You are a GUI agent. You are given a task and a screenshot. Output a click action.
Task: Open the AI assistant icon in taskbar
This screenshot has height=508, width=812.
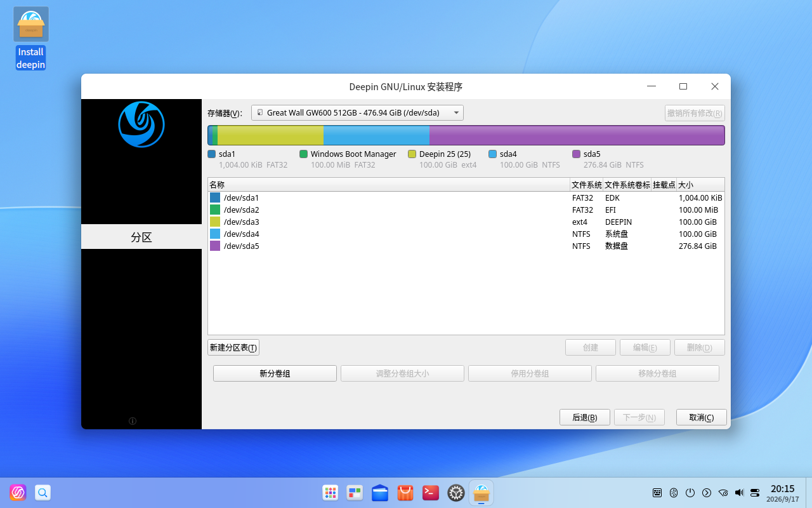point(18,493)
